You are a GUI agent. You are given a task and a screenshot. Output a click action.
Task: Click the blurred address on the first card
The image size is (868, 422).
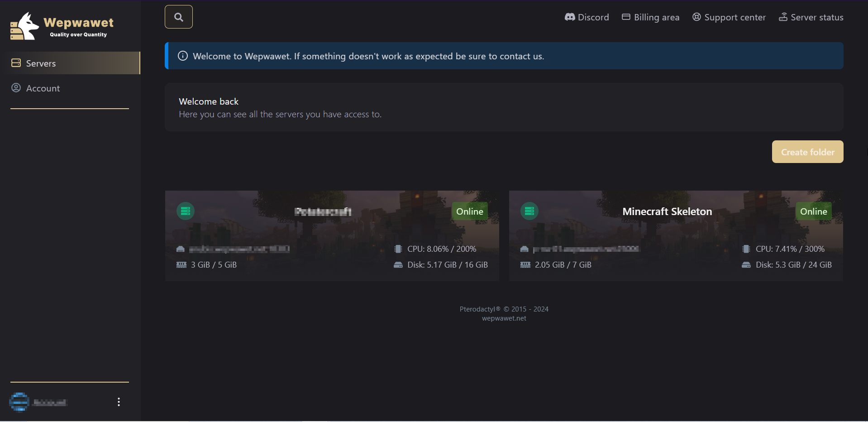pyautogui.click(x=239, y=249)
